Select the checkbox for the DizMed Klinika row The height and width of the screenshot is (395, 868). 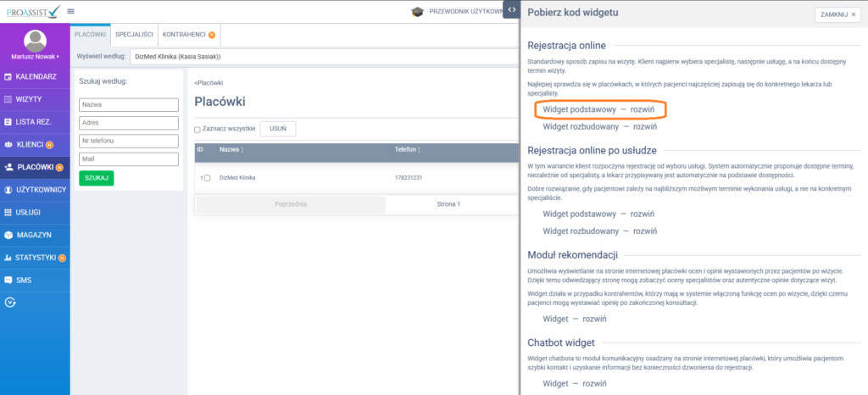[x=207, y=178]
